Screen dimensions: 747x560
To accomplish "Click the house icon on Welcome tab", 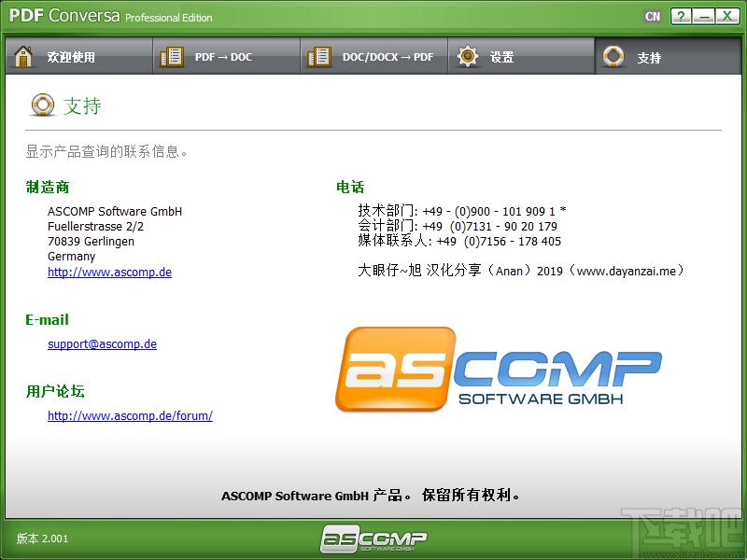I will [23, 57].
